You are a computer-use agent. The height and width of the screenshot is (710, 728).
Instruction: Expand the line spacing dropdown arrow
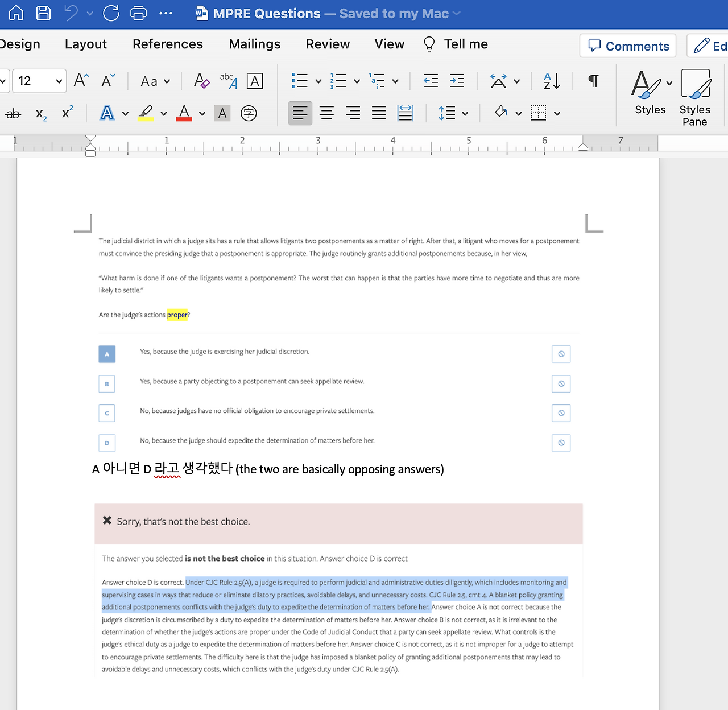(465, 114)
